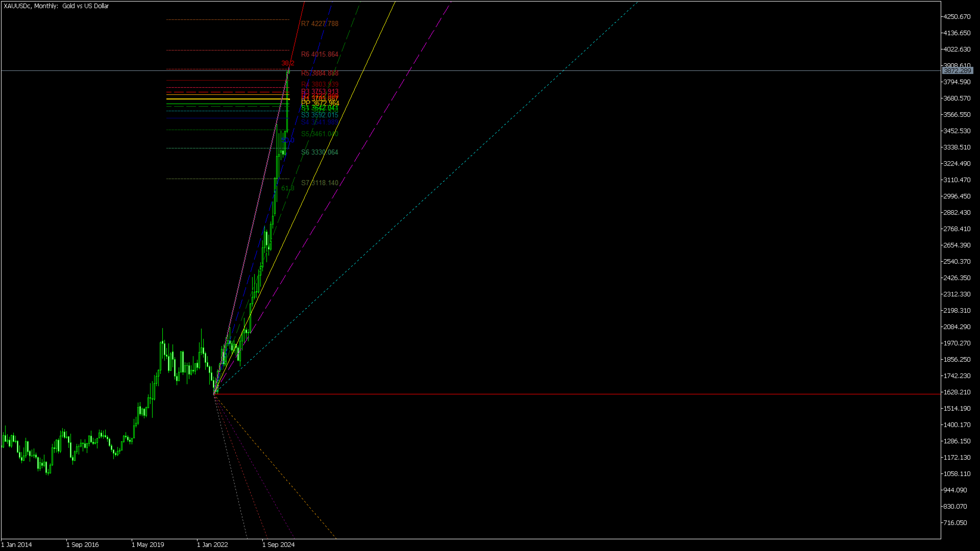Screen dimensions: 980x551
Task: Click the 1 Jan 2022 date label
Action: click(213, 545)
